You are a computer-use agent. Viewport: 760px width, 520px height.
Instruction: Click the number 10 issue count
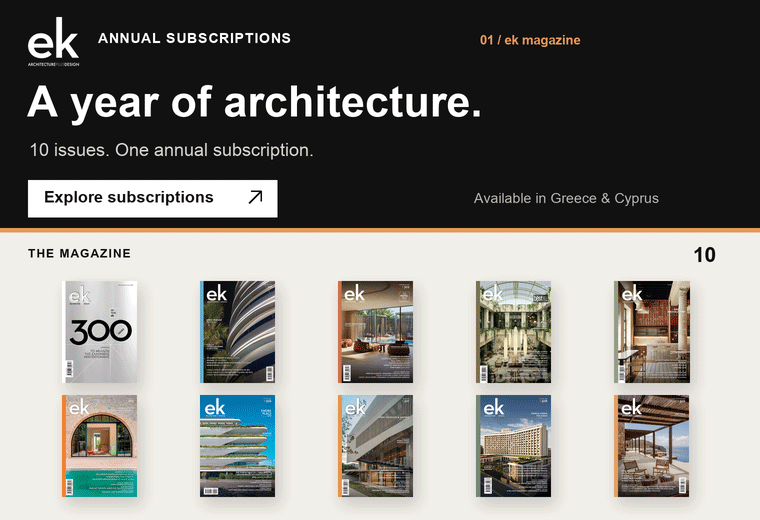(x=704, y=255)
